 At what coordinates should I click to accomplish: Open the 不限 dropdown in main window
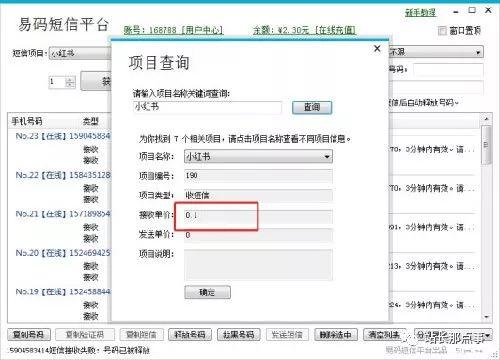pos(436,52)
